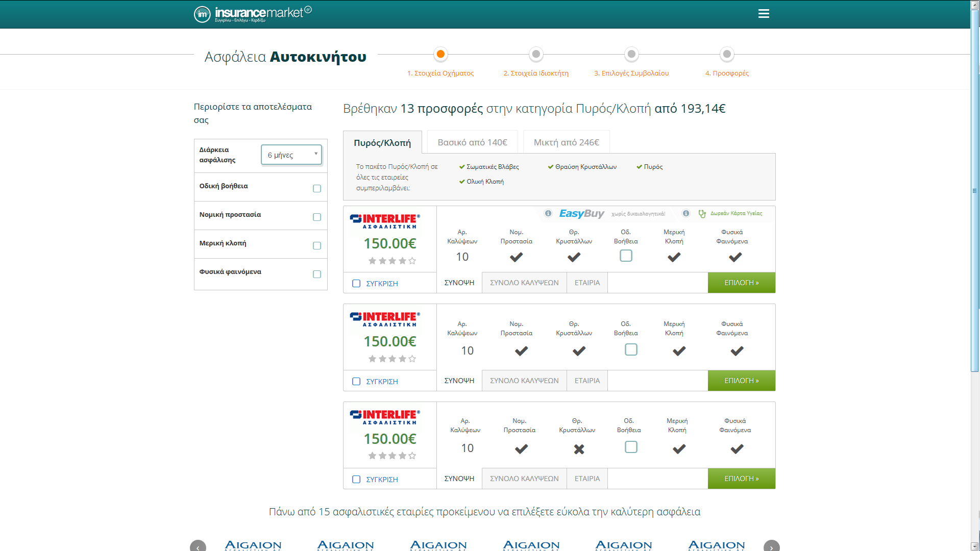Click ΣΥΝΟΛΟ ΚΑΛΥΨΕΩΝ on the third offer

[x=524, y=478]
